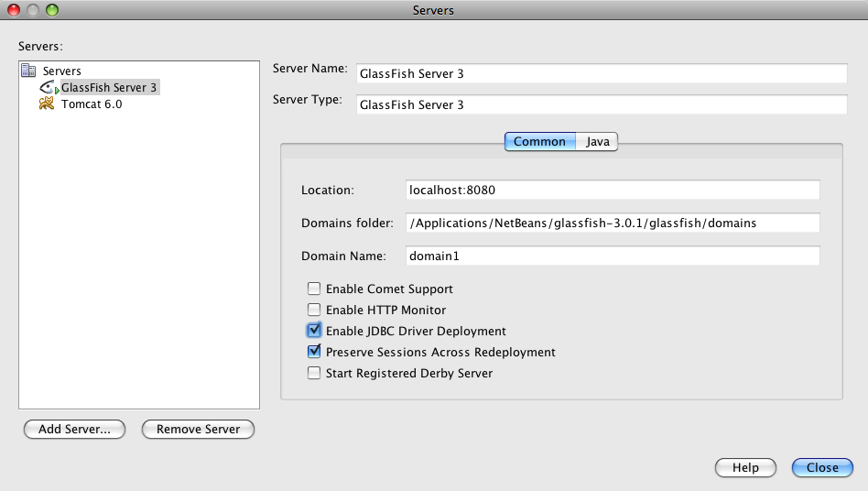Click into the Server Name field

[601, 73]
